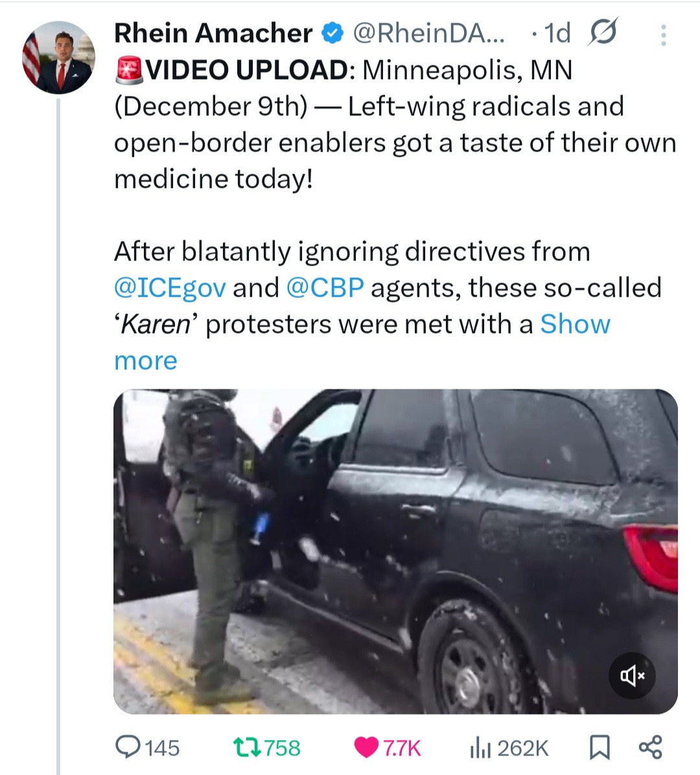Screen dimensions: 700x775
Task: View post analytics bar chart icon
Action: tap(478, 748)
